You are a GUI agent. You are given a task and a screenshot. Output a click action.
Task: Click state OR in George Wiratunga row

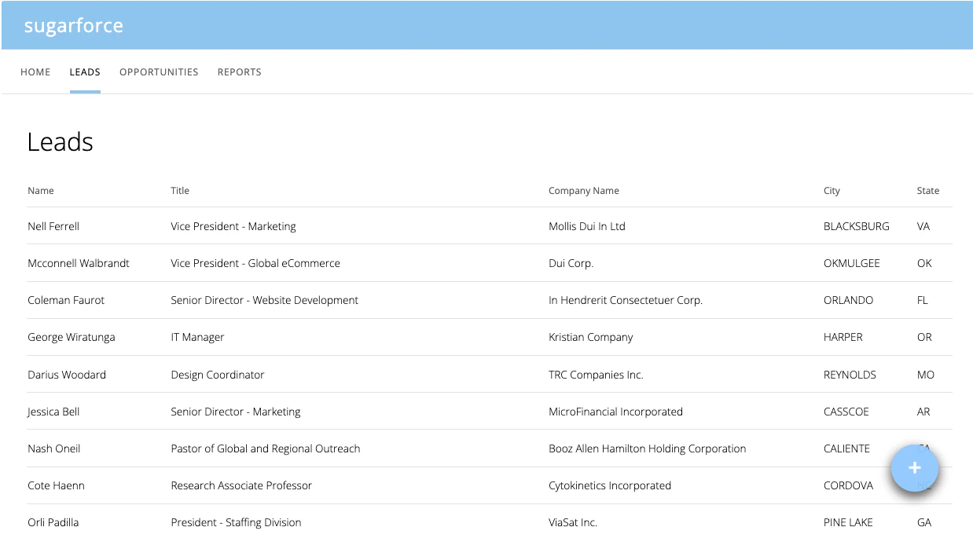pos(924,337)
